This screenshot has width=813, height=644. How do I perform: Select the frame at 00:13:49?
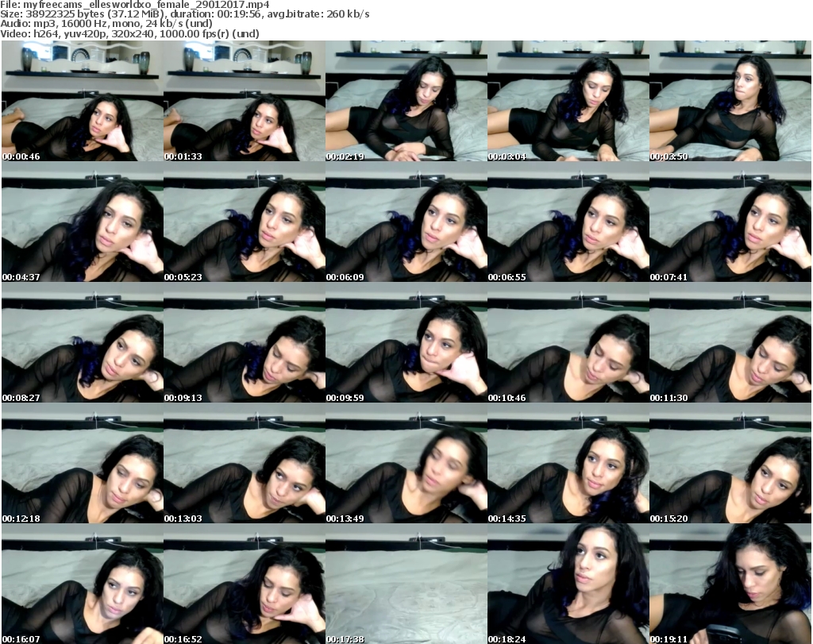pyautogui.click(x=406, y=463)
